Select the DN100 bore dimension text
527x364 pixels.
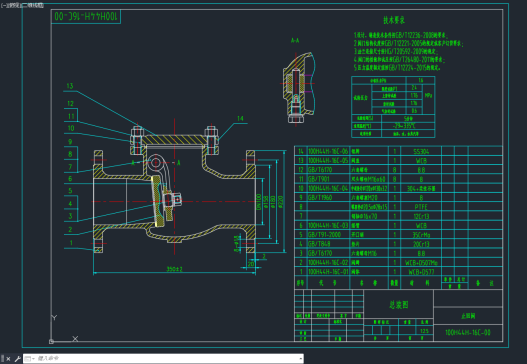click(x=258, y=202)
